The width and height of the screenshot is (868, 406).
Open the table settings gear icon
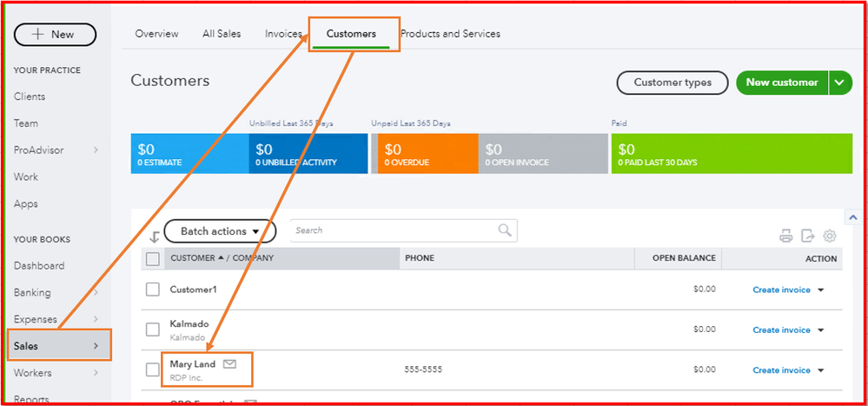829,236
